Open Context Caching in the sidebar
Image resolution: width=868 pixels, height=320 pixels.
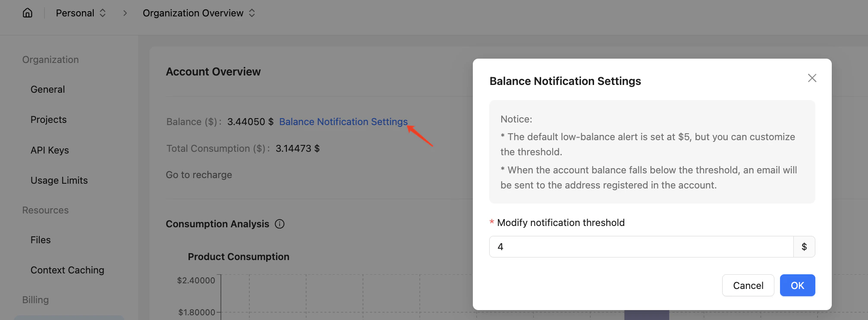(x=67, y=270)
